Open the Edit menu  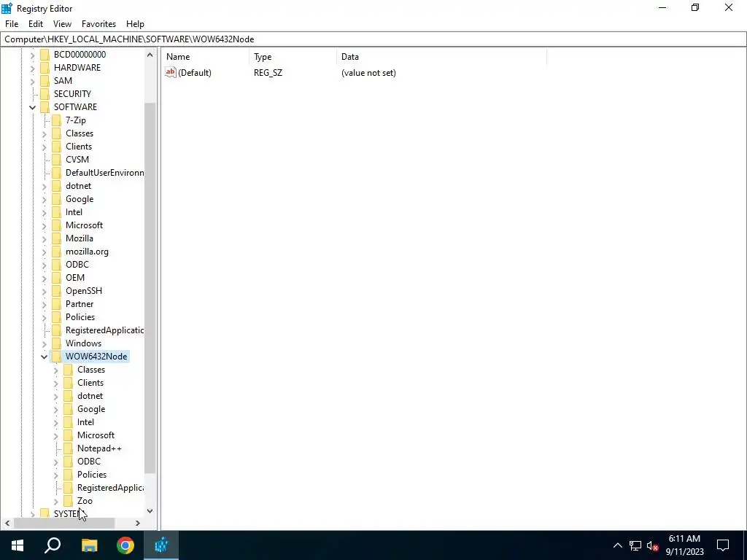pos(35,24)
